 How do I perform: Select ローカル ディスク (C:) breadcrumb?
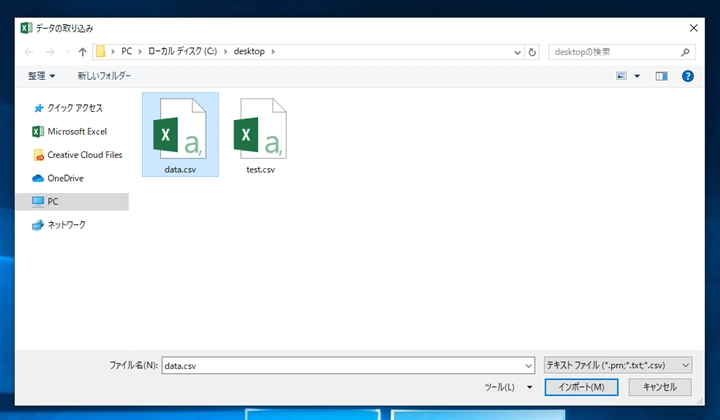coord(182,51)
